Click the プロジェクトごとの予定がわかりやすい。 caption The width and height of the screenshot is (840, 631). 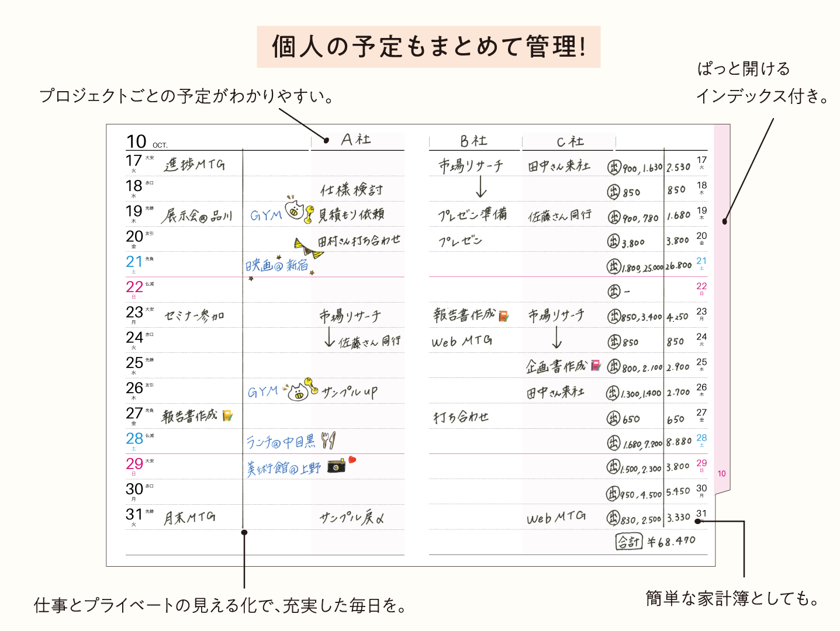pos(187,96)
